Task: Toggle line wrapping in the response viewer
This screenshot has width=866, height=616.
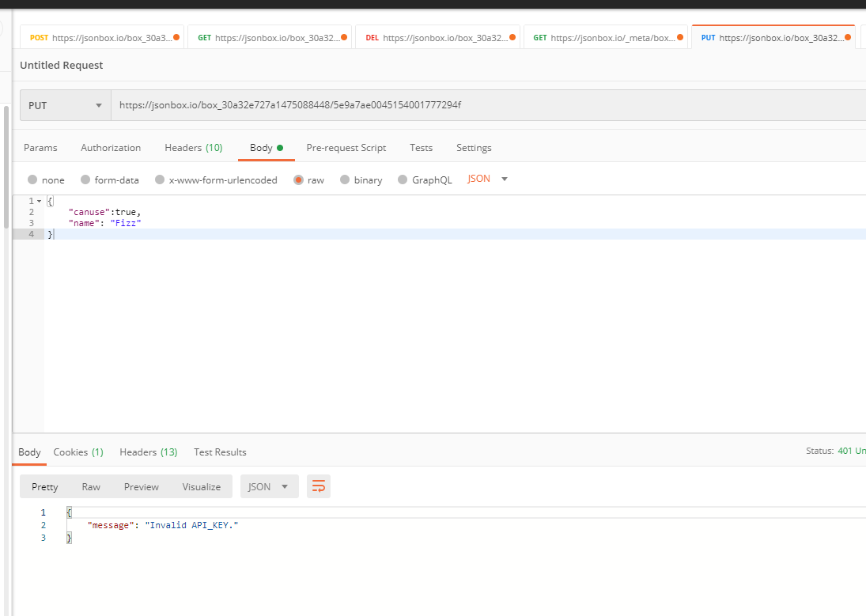Action: point(319,486)
